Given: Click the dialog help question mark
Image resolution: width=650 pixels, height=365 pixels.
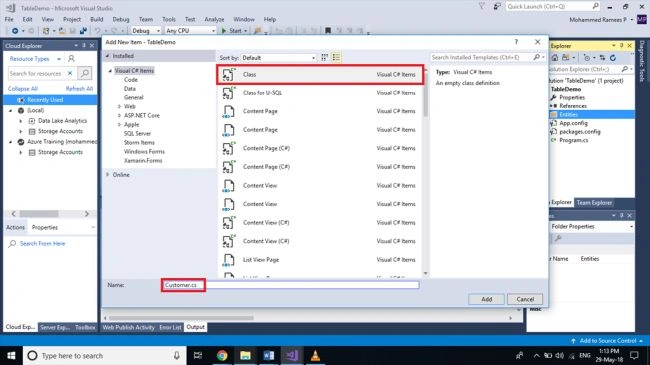Looking at the screenshot, I should pos(516,42).
